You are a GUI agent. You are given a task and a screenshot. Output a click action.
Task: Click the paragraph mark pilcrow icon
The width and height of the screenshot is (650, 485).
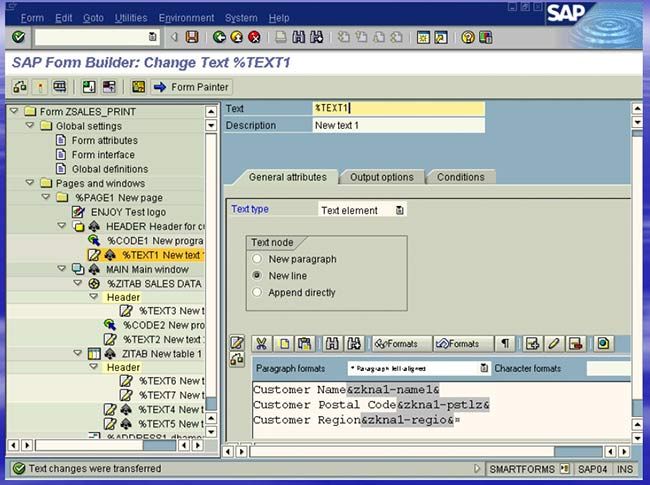click(505, 344)
